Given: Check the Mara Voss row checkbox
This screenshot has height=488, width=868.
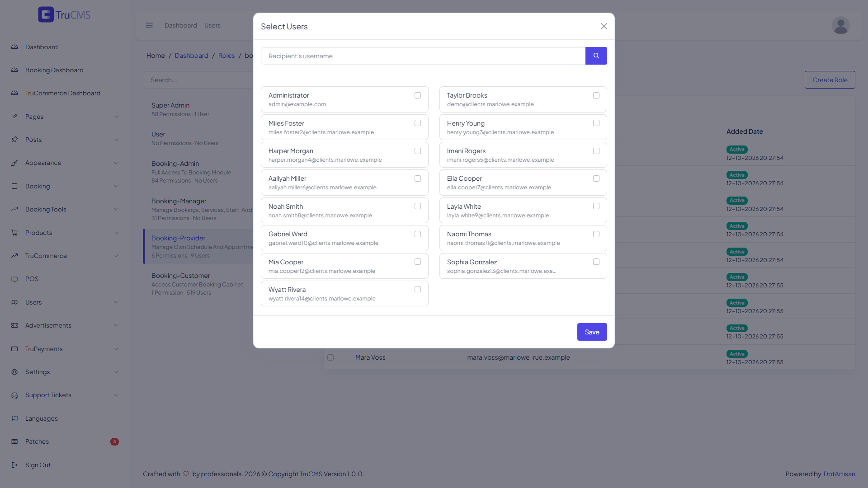Looking at the screenshot, I should tap(330, 357).
